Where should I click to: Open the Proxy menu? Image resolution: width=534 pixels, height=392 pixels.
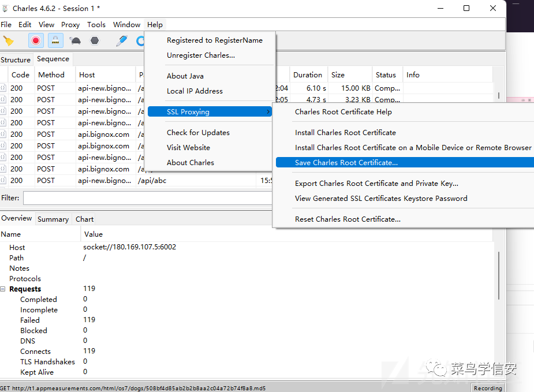click(x=70, y=24)
